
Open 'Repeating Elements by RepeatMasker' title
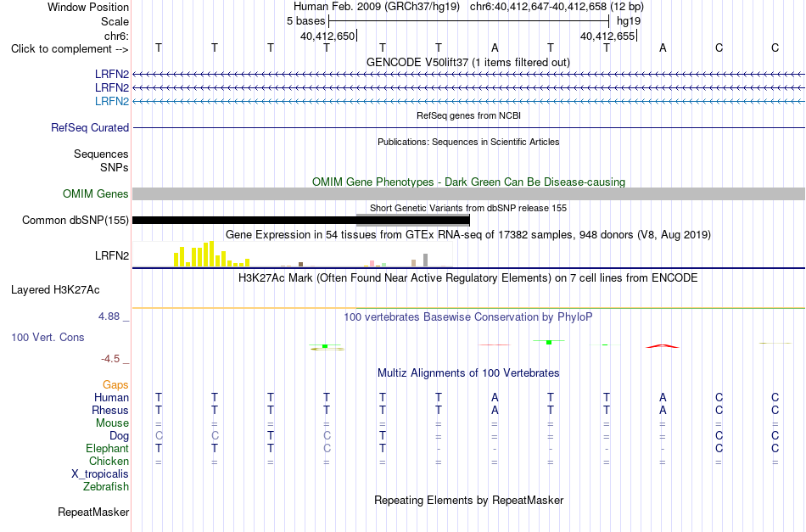tap(468, 500)
